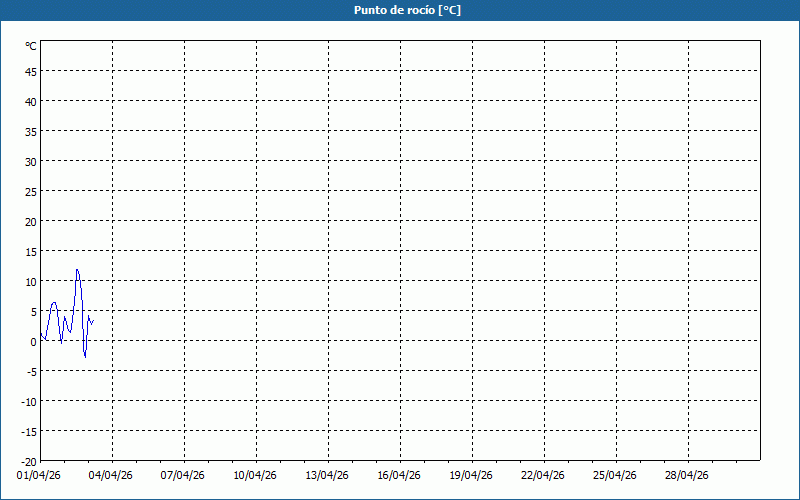
Task: Select the 04/04/26 date label
Action: click(112, 476)
